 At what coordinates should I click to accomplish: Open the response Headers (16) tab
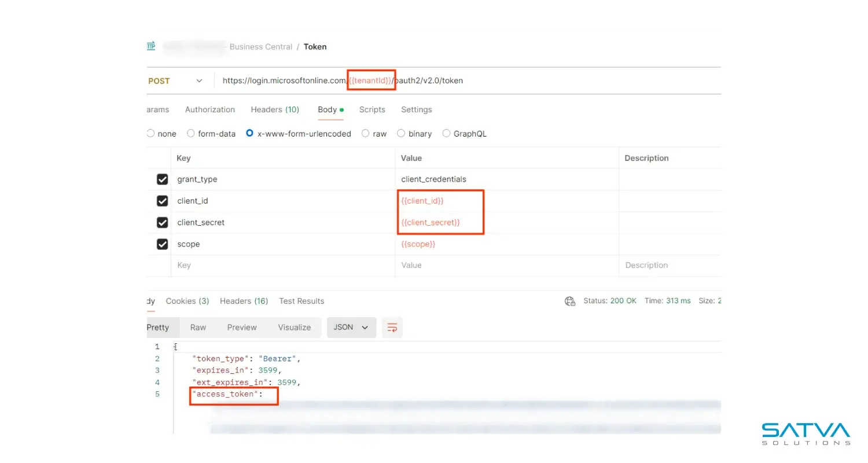244,301
